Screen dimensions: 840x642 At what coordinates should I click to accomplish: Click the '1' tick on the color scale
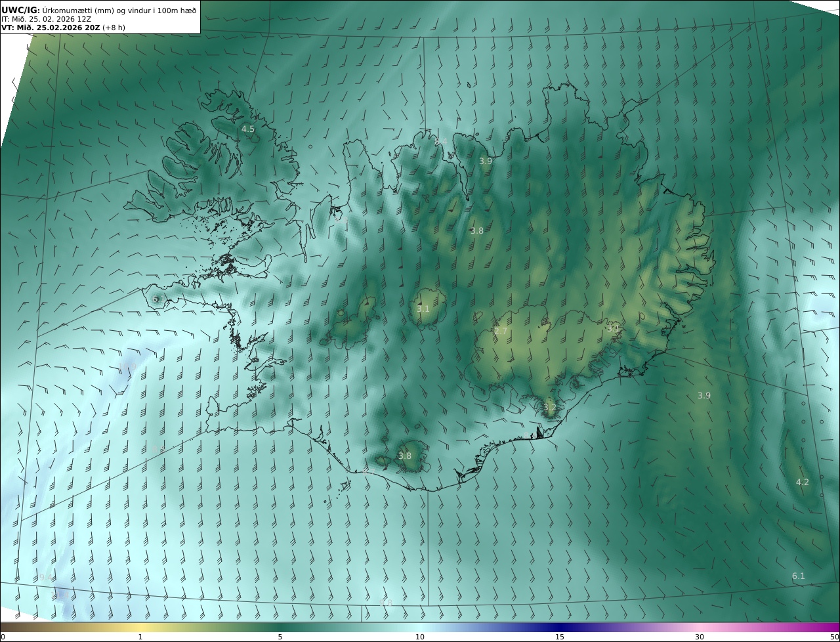[140, 637]
